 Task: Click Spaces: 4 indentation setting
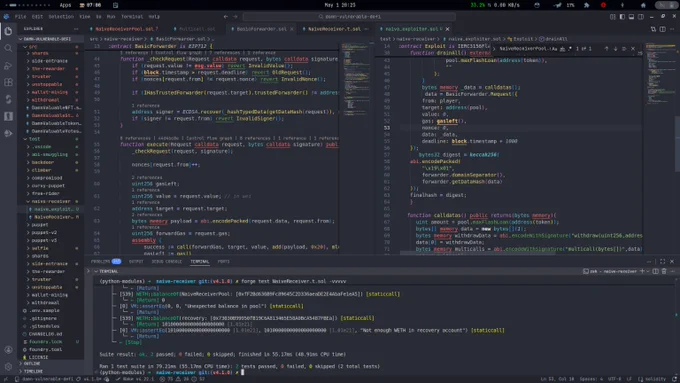(592, 379)
